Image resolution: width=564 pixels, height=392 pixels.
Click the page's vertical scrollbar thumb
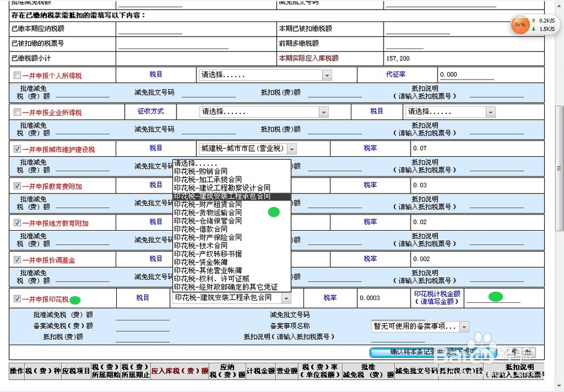click(559, 168)
